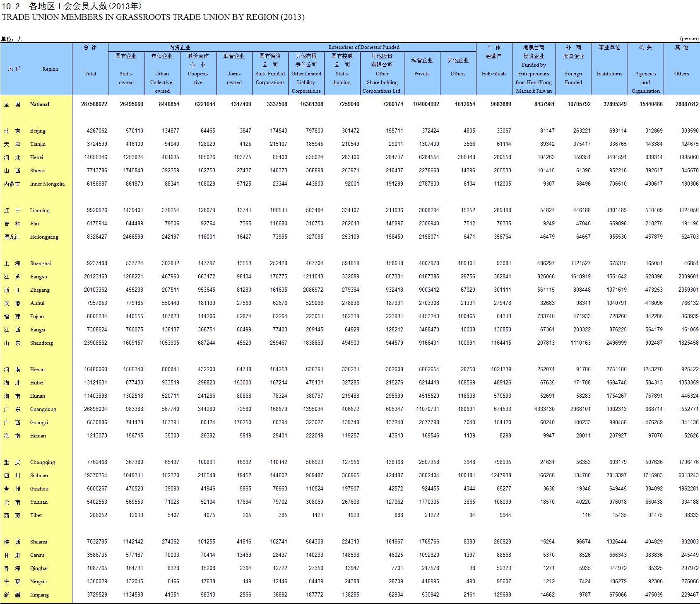
Task: Click the 'Inner Mongolia' row label
Action: (47, 184)
